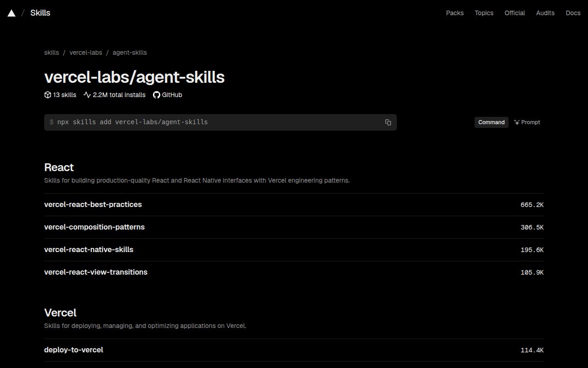588x368 pixels.
Task: Click the npx skills add command text
Action: point(132,122)
